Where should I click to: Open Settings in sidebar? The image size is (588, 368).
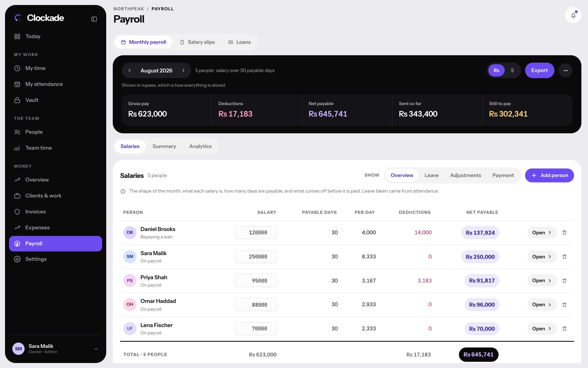click(55, 259)
